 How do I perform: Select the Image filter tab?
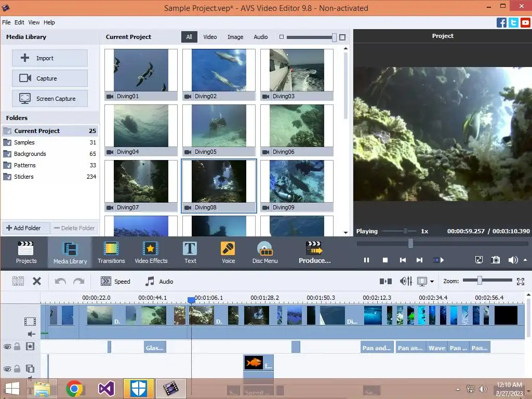click(235, 37)
